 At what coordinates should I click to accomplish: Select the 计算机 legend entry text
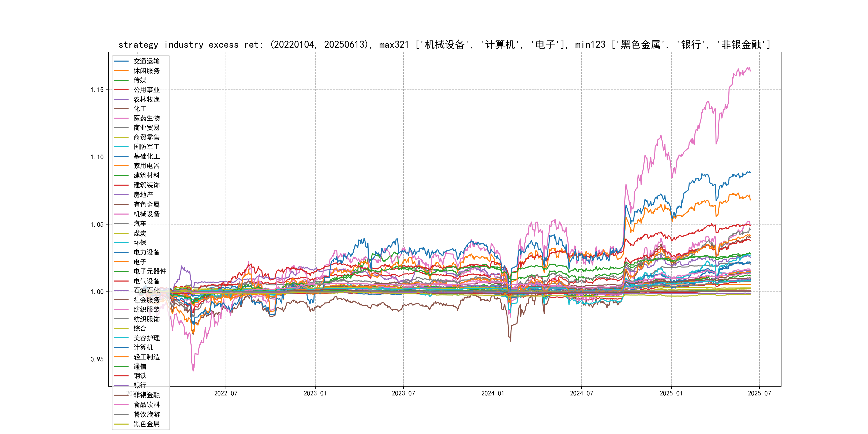(143, 347)
